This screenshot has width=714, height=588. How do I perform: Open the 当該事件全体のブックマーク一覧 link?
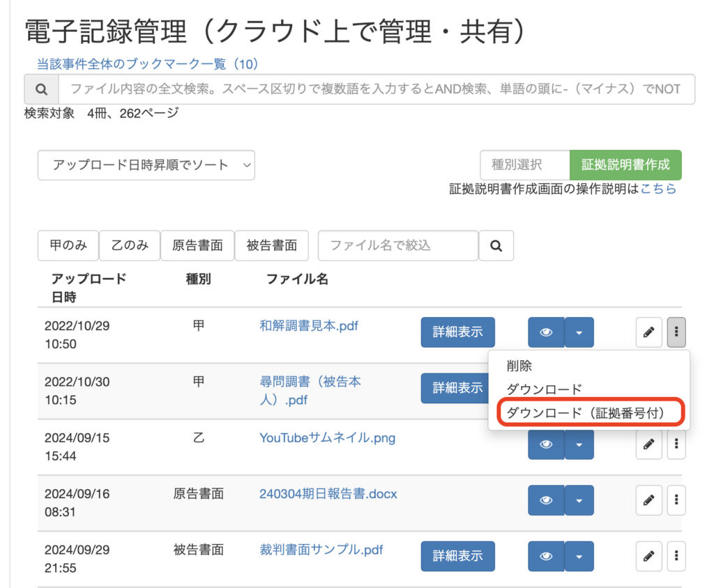pyautogui.click(x=148, y=64)
